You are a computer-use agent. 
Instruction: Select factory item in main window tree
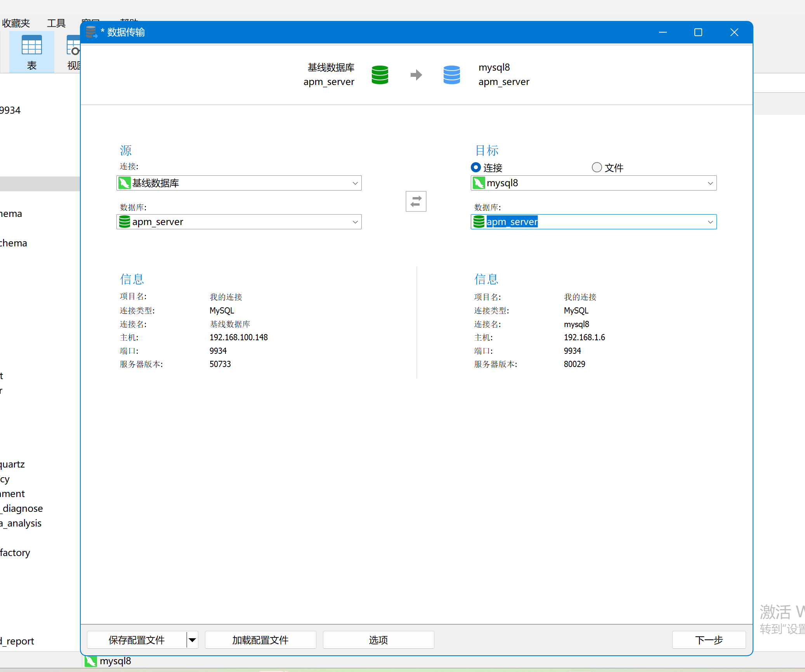click(15, 553)
